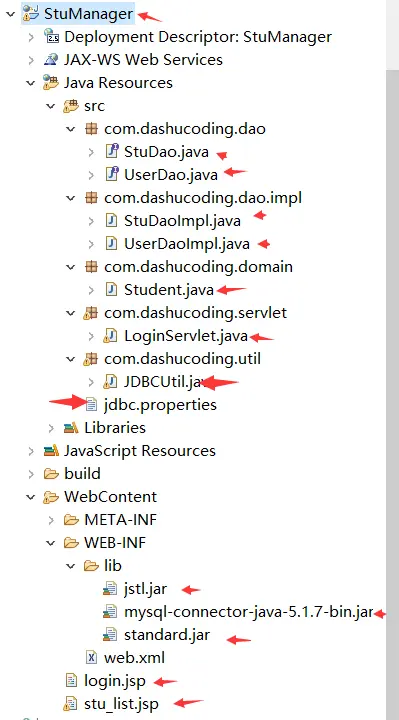The height and width of the screenshot is (720, 399).
Task: Expand the Libraries node
Action: pos(51,428)
